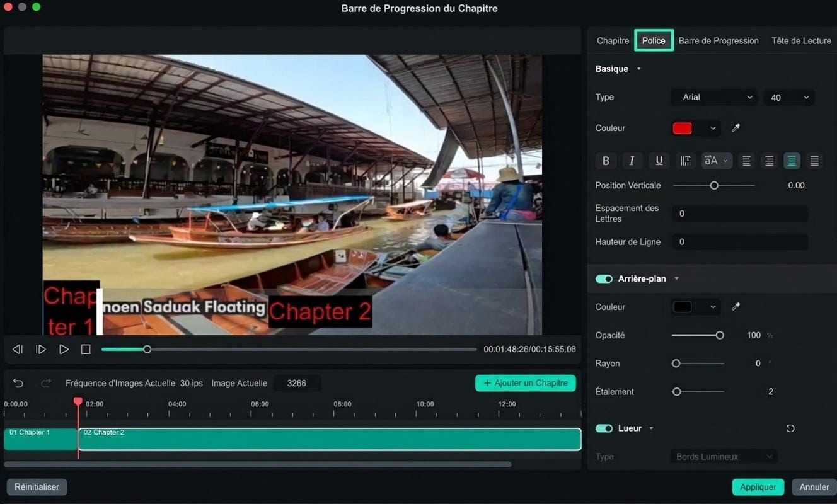The height and width of the screenshot is (504, 837).
Task: Click the Opacité slider handle
Action: (x=720, y=335)
